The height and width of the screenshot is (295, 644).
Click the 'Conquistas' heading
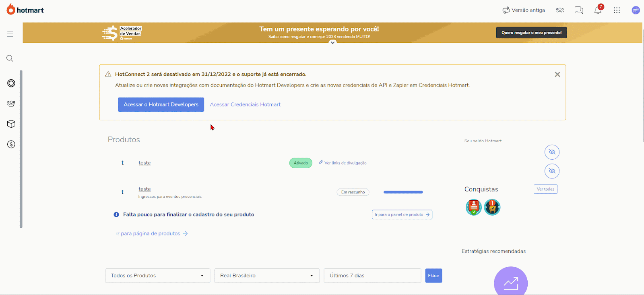pos(481,189)
